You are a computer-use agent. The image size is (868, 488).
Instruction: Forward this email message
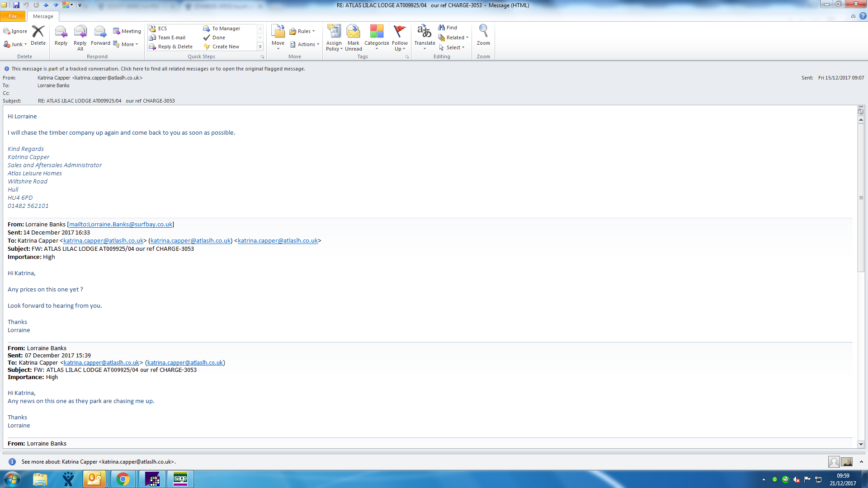point(100,36)
